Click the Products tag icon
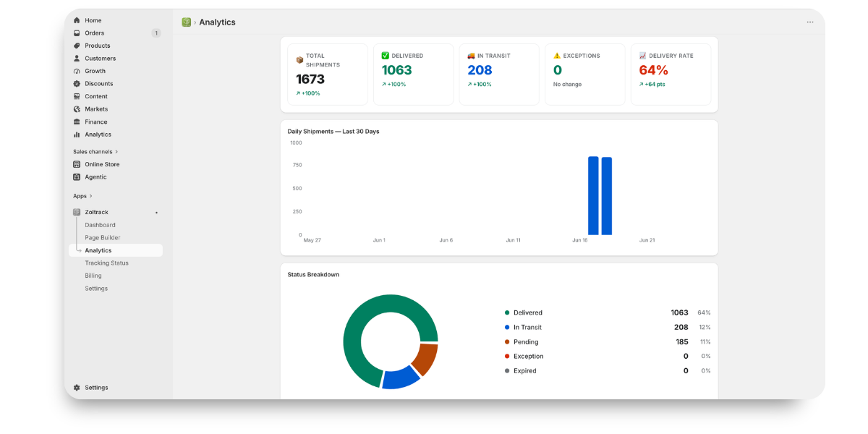 tap(77, 46)
